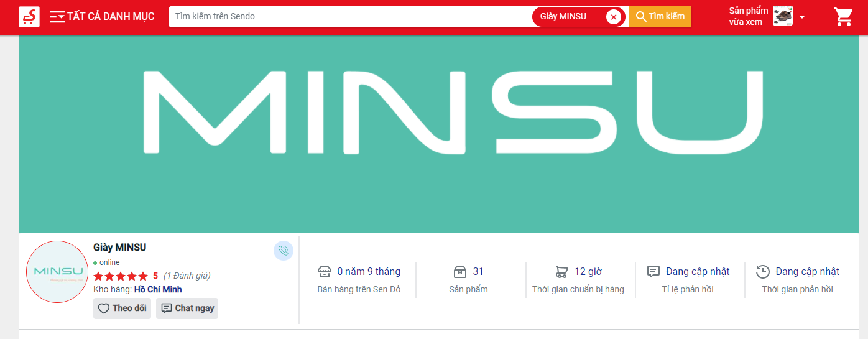Click the product box icon beside 31
The width and height of the screenshot is (868, 339).
pyautogui.click(x=459, y=272)
